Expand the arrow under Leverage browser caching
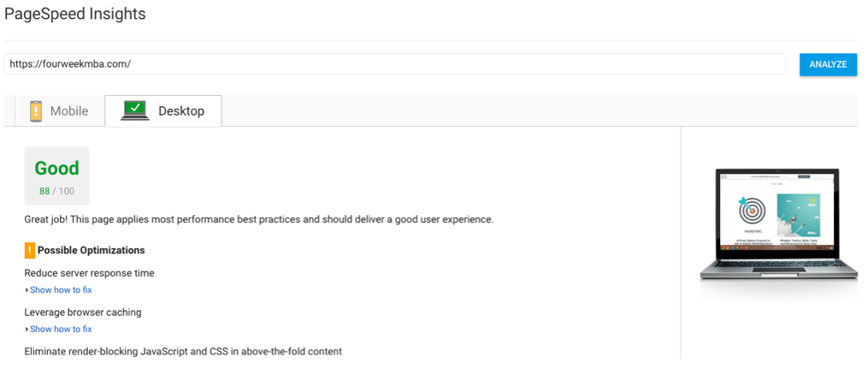Screen dimensions: 868x381 click(x=27, y=330)
